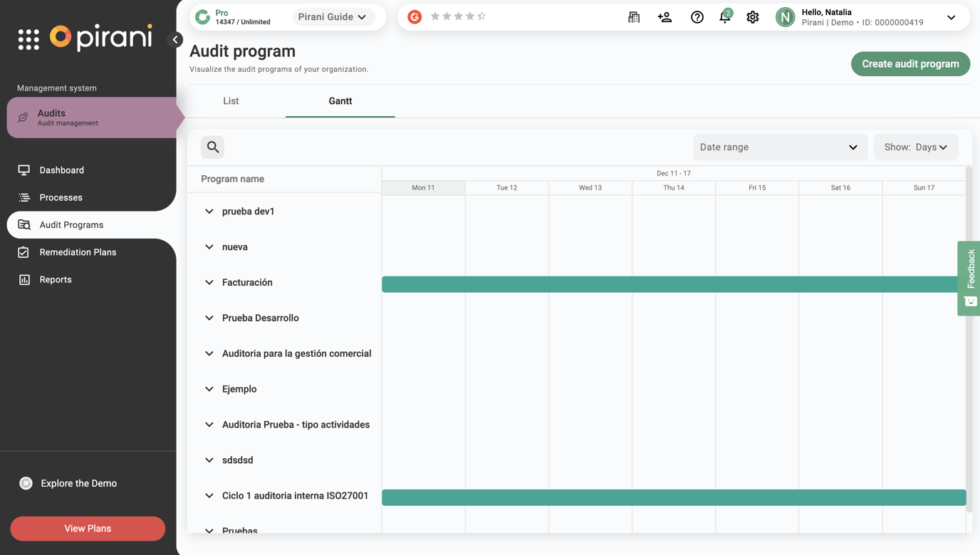This screenshot has height=555, width=980.
Task: Collapse the left navigation panel
Action: [x=176, y=39]
